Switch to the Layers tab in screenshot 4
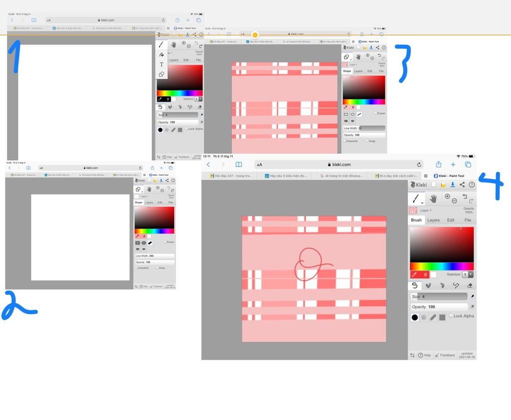 434,220
